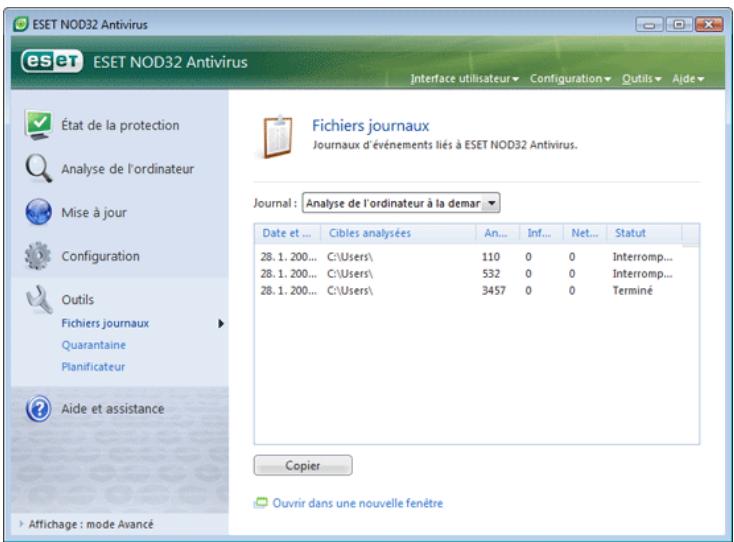Viewport: 734px width, 542px height.
Task: Open Quarantaine under Outils
Action: coord(94,345)
